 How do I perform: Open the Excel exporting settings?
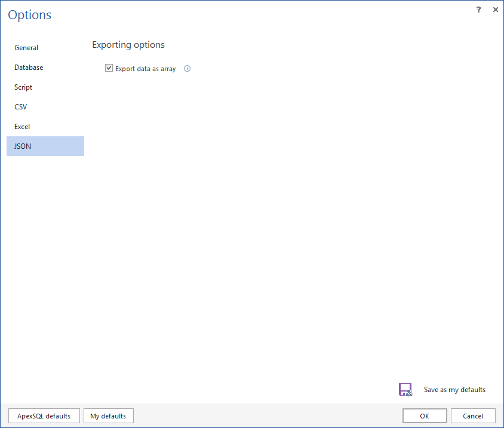[21, 126]
